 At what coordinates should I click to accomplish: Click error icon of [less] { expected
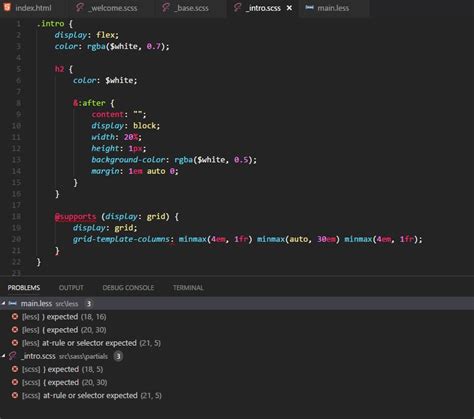click(x=15, y=330)
